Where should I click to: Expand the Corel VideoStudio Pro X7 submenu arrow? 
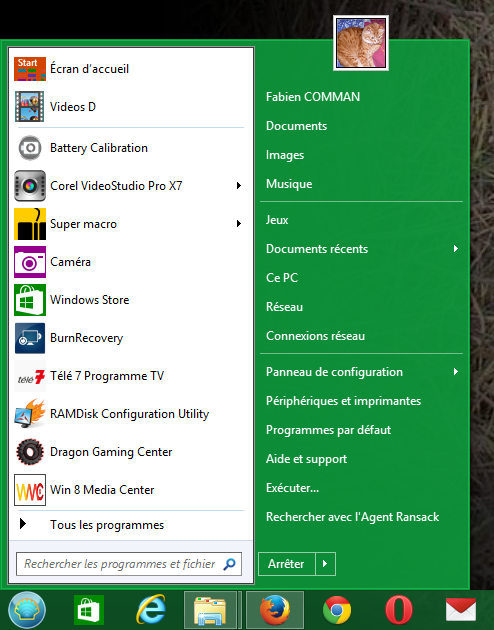[239, 186]
